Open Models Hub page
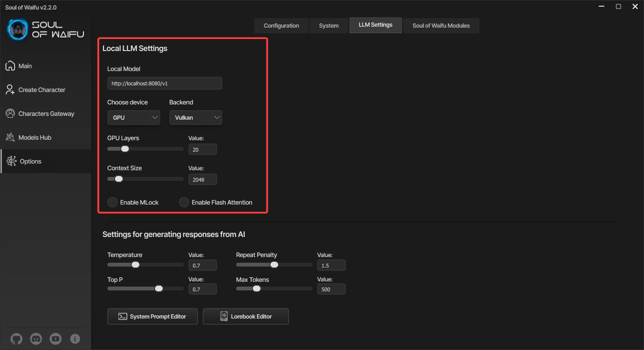 [46, 137]
